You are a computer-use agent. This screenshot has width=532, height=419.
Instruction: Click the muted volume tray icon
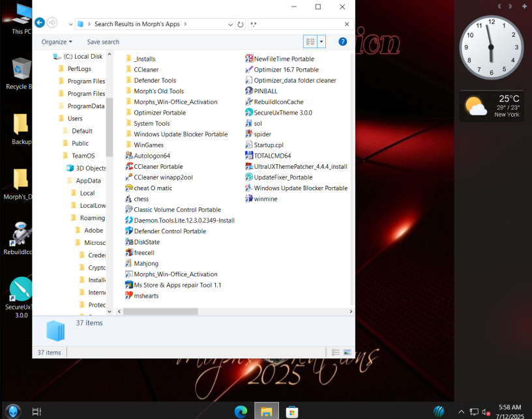[x=486, y=412]
